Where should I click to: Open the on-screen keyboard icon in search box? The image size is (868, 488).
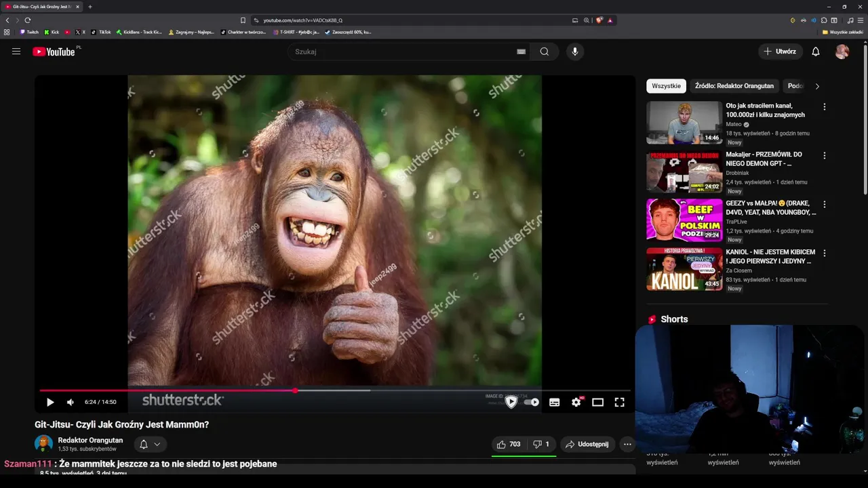[x=521, y=52]
